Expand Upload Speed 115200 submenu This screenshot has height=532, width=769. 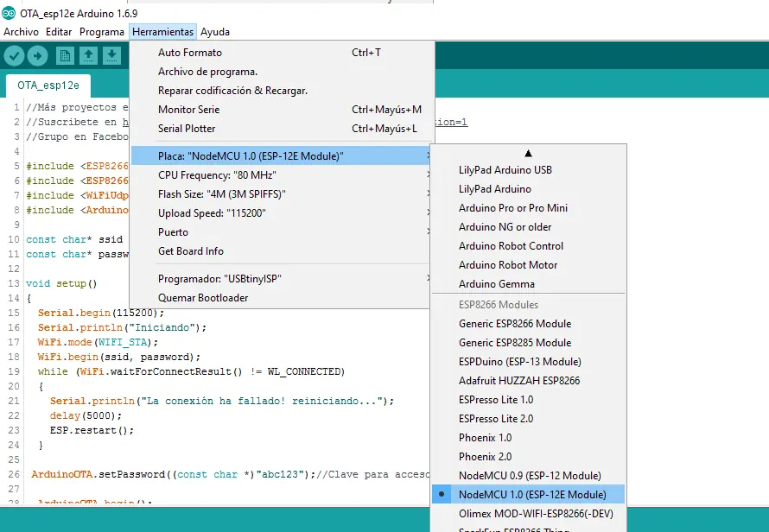click(280, 213)
